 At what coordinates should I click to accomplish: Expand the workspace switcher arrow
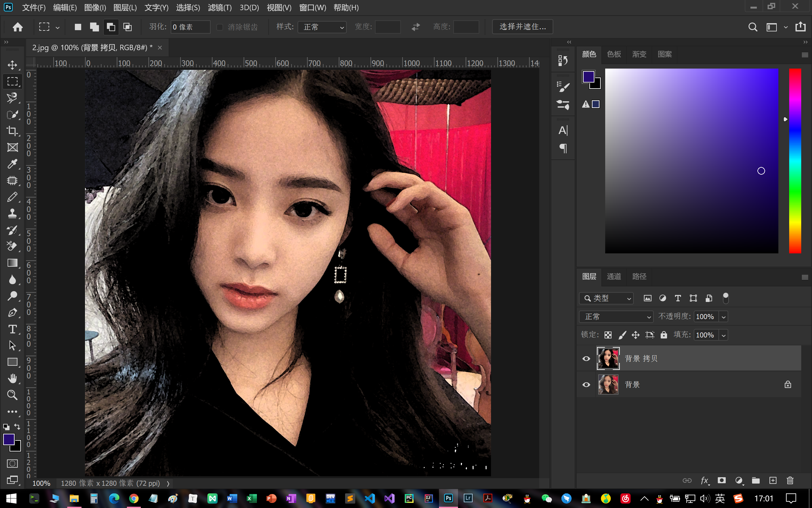coord(786,27)
